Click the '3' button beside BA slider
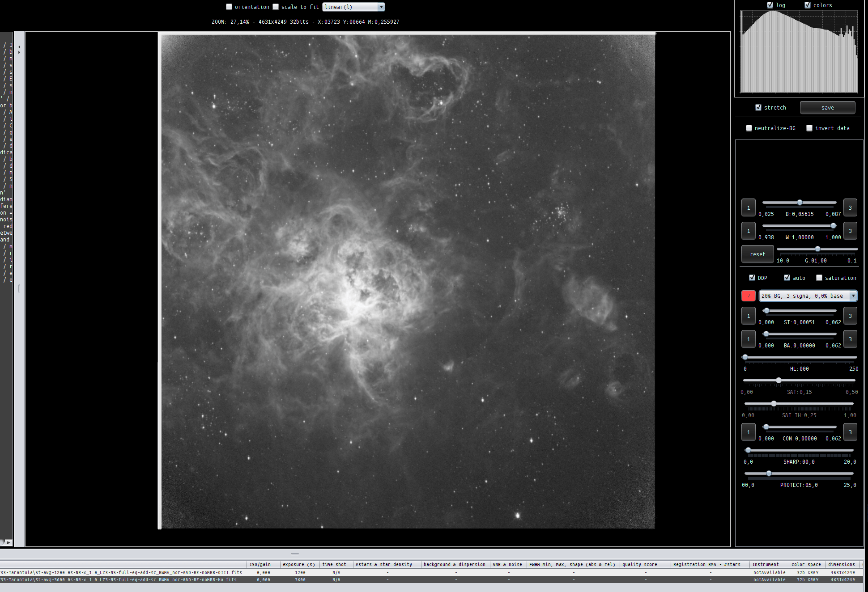The image size is (868, 592). click(850, 339)
